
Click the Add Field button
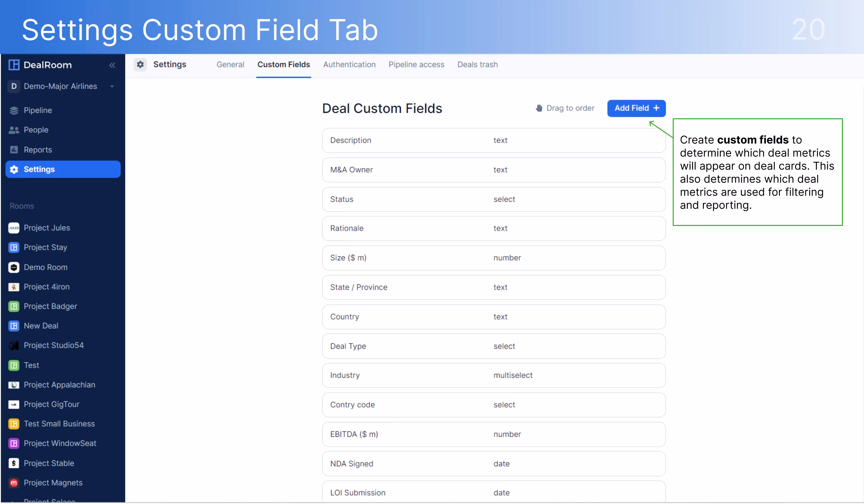pyautogui.click(x=636, y=108)
